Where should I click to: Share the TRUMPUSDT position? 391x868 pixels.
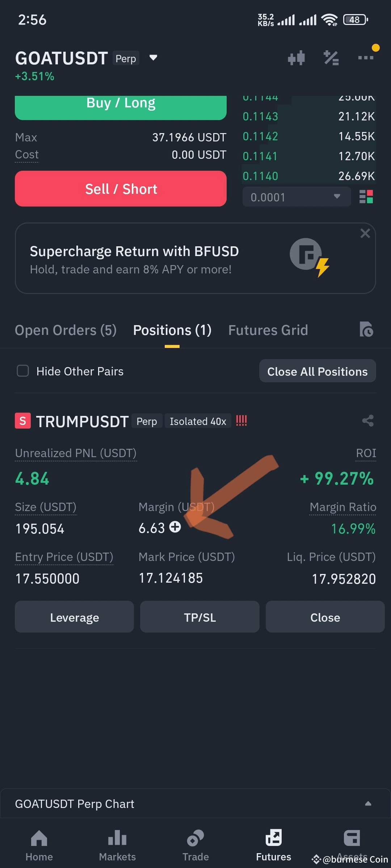(368, 421)
